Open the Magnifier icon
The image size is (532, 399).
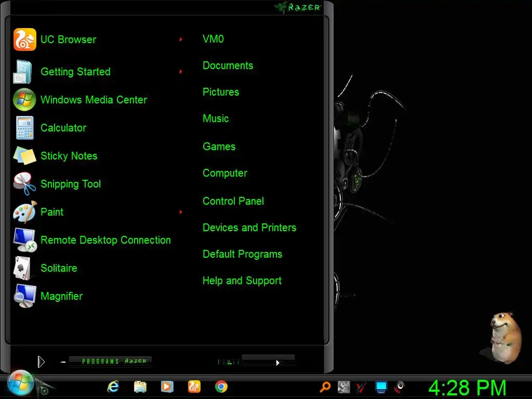25,296
